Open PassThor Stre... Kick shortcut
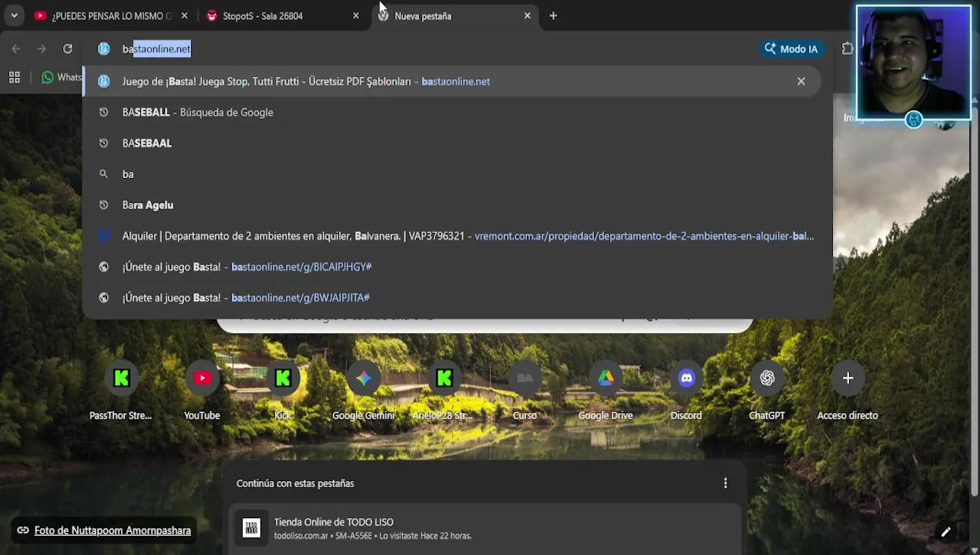This screenshot has height=555, width=980. pyautogui.click(x=121, y=392)
